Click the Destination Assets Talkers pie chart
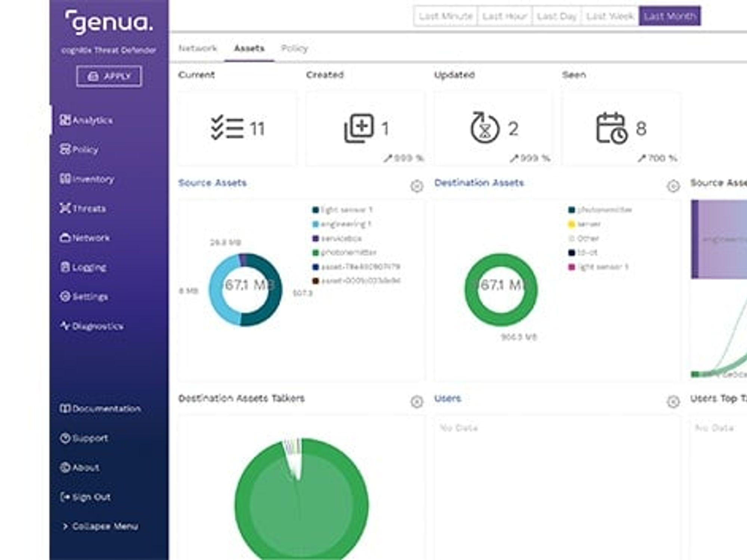Viewport: 747px width, 560px height. pos(302,500)
